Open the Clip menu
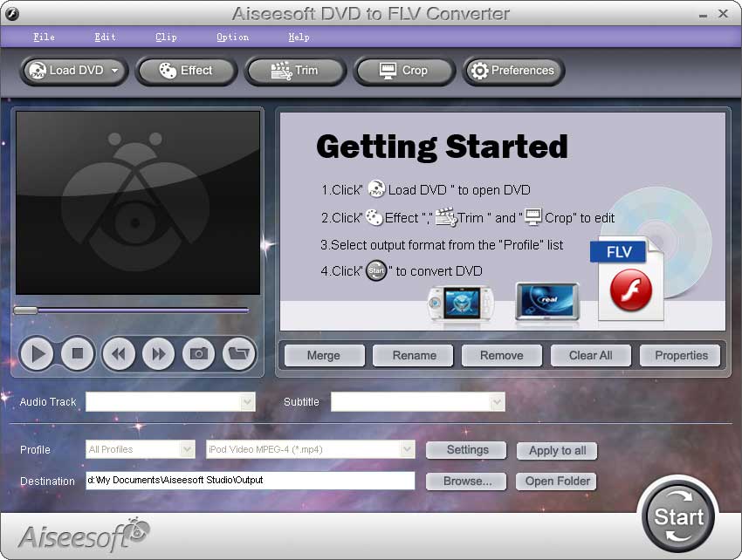This screenshot has height=560, width=742. tap(165, 37)
